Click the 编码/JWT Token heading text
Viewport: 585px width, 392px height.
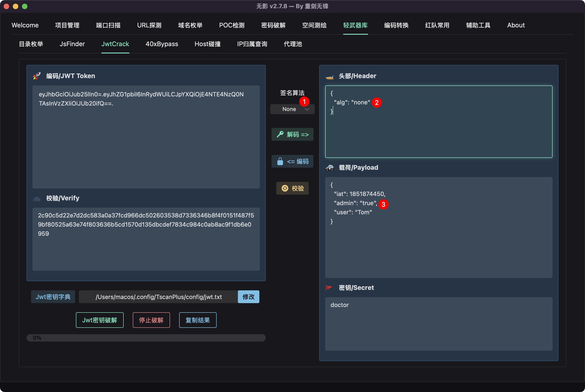pyautogui.click(x=71, y=76)
